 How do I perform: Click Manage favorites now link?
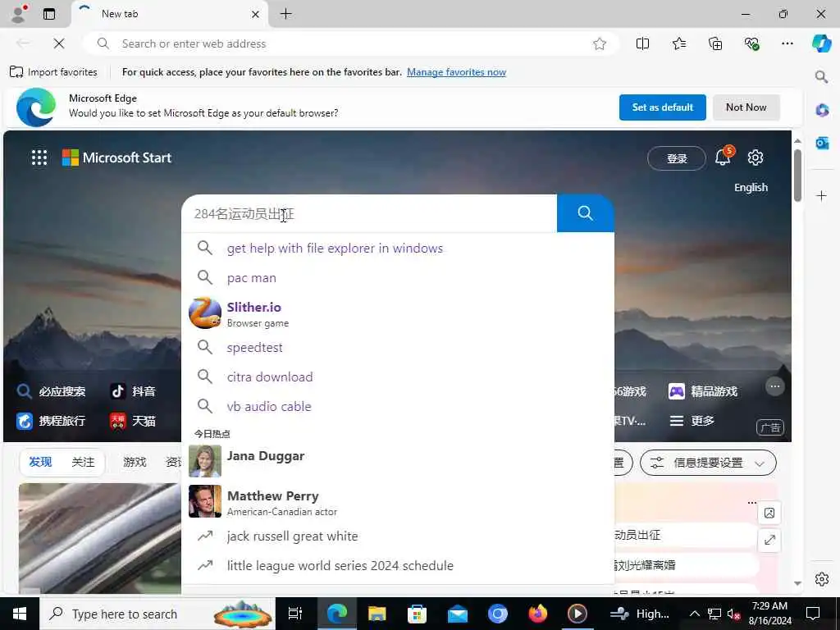[x=456, y=72]
